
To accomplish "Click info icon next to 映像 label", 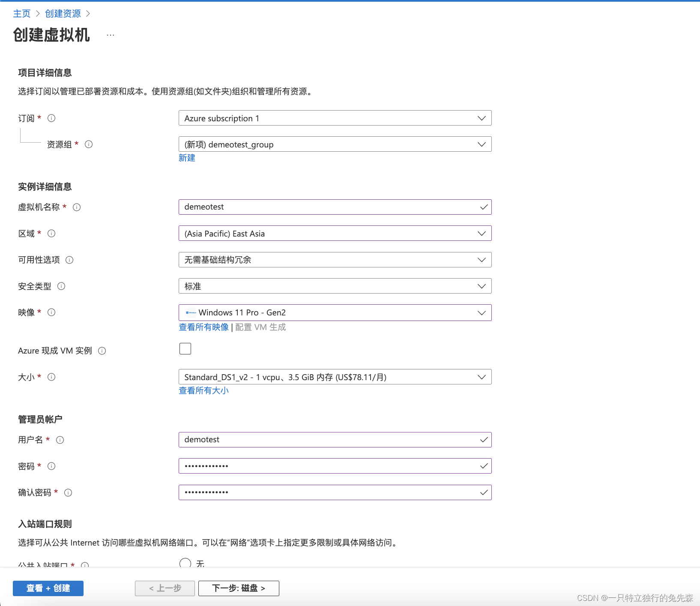I will click(51, 312).
